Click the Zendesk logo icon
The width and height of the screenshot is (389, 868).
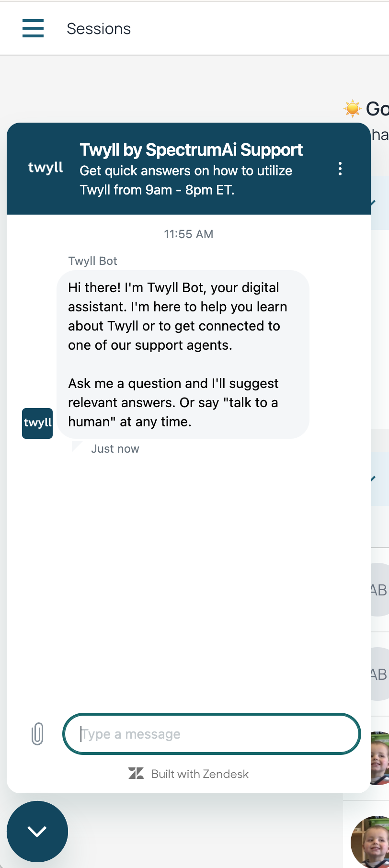pyautogui.click(x=136, y=774)
